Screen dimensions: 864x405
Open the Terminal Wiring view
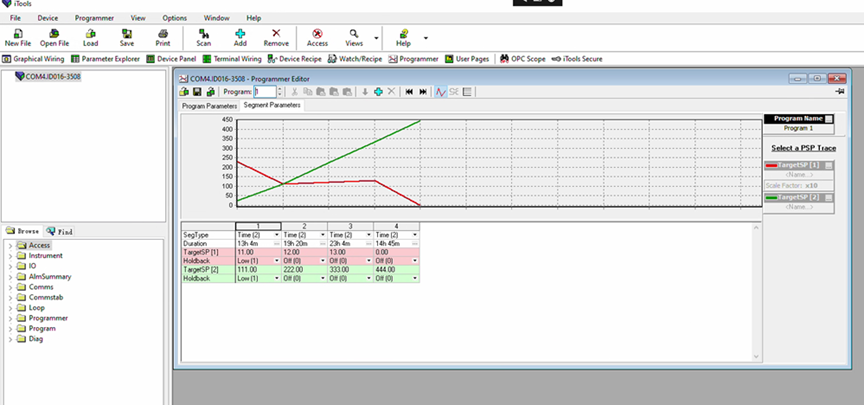[231, 59]
